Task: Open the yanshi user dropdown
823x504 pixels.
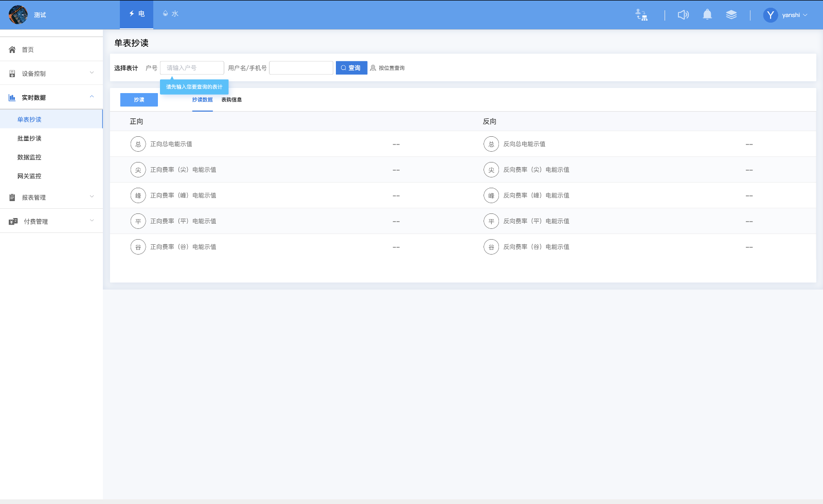Action: 794,15
